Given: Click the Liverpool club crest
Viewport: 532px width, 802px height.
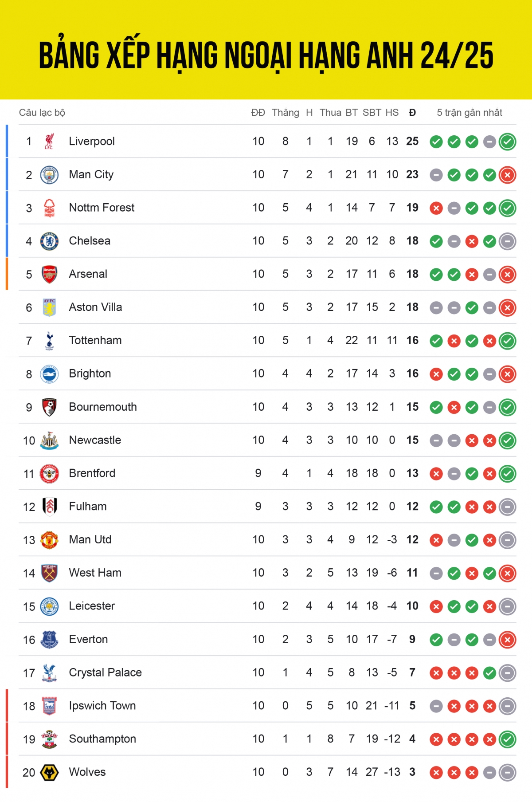Looking at the screenshot, I should coord(49,141).
